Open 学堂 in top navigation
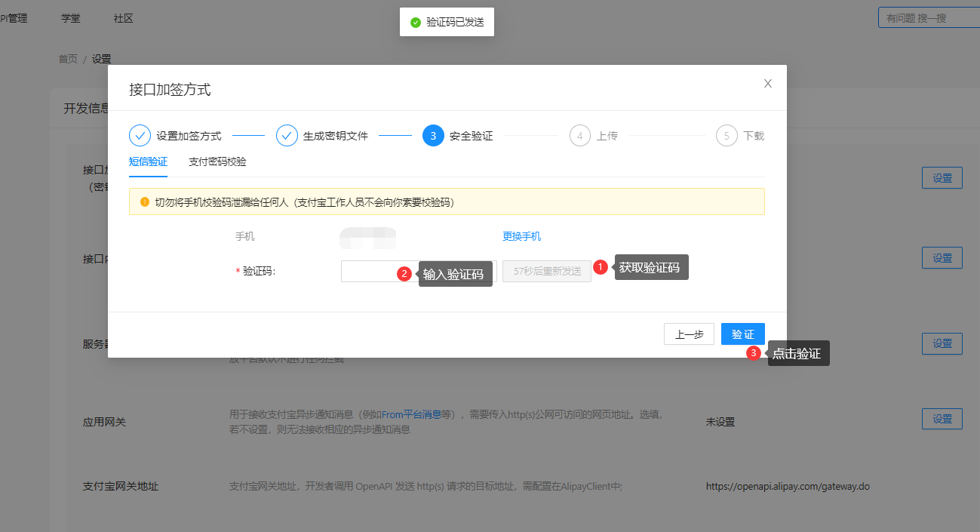 point(71,18)
